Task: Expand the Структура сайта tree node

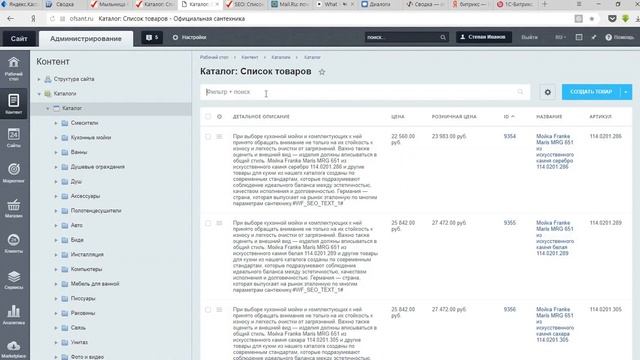Action: (x=39, y=79)
